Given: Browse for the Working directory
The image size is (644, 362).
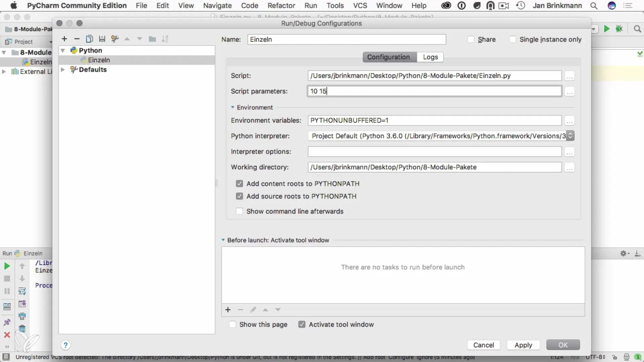Looking at the screenshot, I should coord(570,168).
